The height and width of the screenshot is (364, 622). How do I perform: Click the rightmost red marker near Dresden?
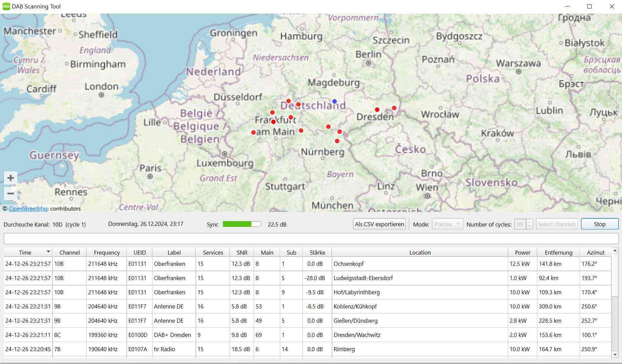(x=394, y=108)
